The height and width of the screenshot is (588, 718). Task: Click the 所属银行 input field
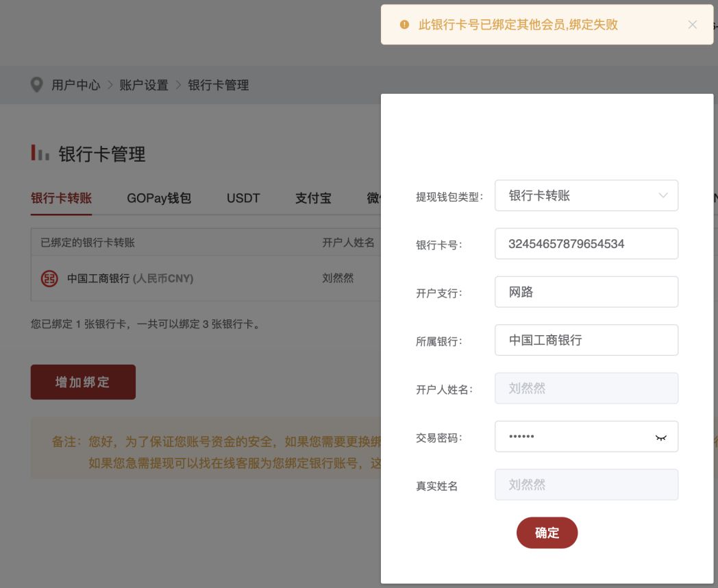pyautogui.click(x=586, y=340)
